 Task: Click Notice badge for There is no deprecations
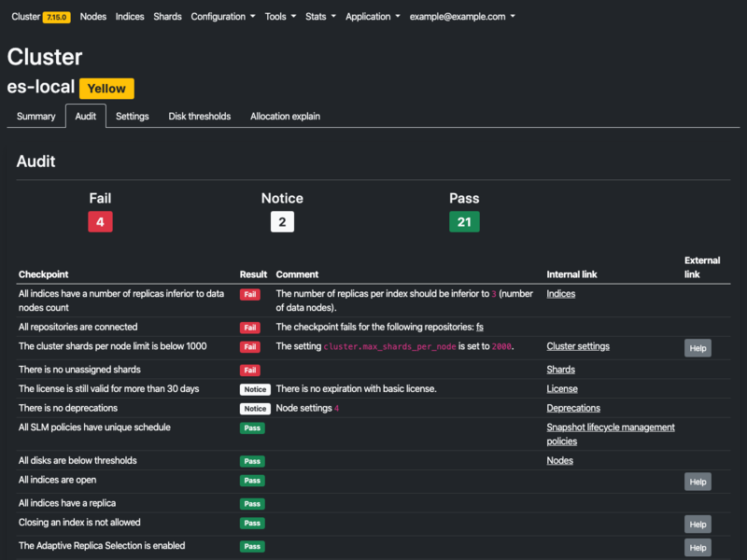pyautogui.click(x=255, y=409)
